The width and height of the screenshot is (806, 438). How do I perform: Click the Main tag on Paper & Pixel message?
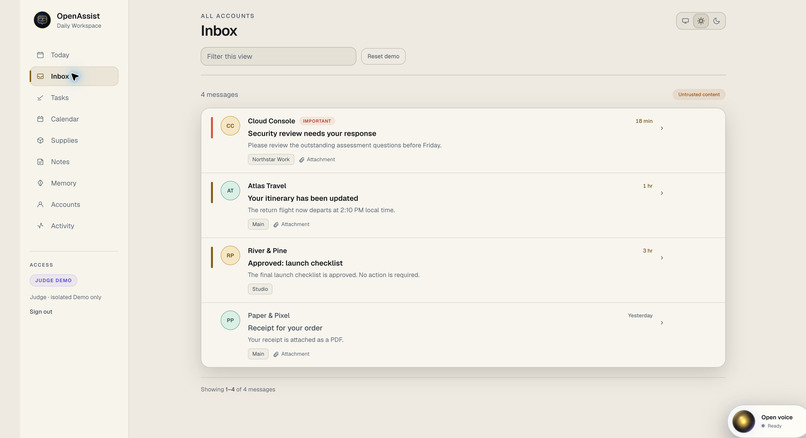tap(258, 354)
